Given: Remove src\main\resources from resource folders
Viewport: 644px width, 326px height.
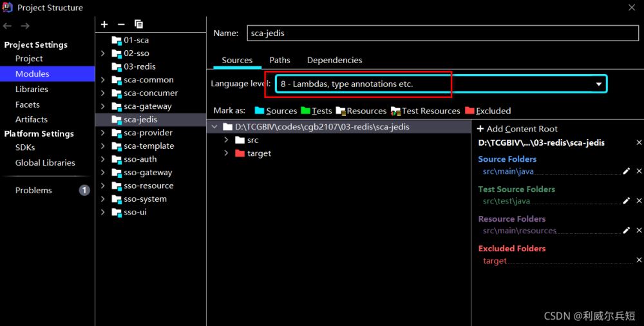Looking at the screenshot, I should pyautogui.click(x=639, y=230).
